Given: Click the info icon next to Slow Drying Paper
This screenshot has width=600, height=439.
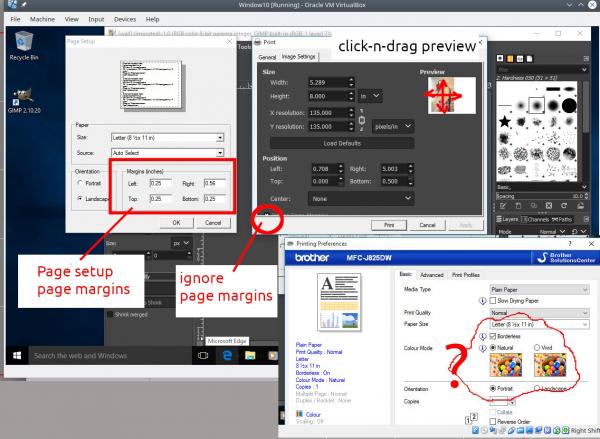Looking at the screenshot, I should (483, 301).
